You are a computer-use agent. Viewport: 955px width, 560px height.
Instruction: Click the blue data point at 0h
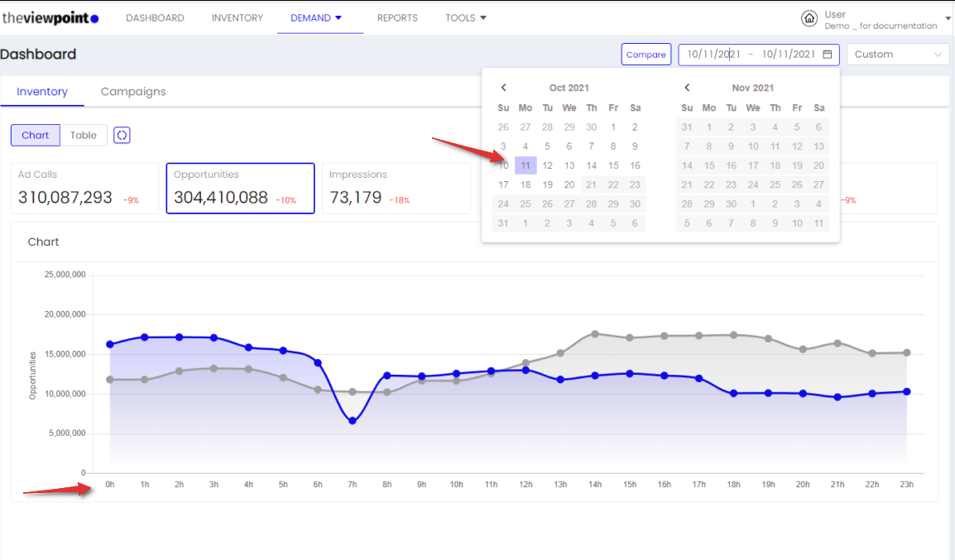[x=110, y=345]
